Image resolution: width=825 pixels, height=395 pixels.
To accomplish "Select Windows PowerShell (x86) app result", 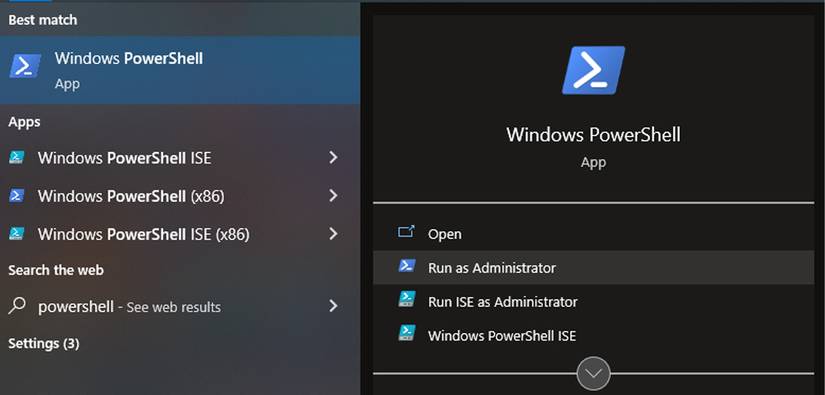I will point(180,196).
